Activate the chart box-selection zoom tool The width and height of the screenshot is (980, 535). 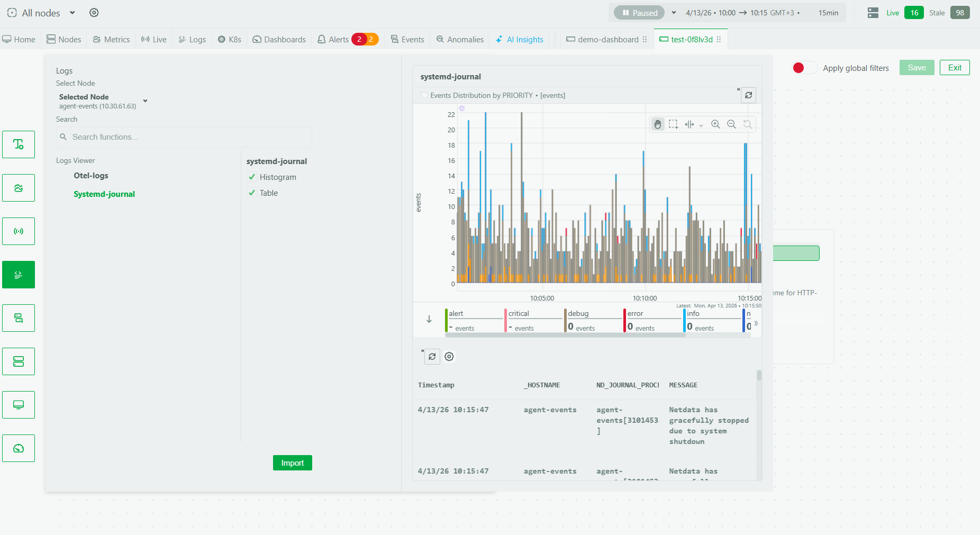point(674,124)
